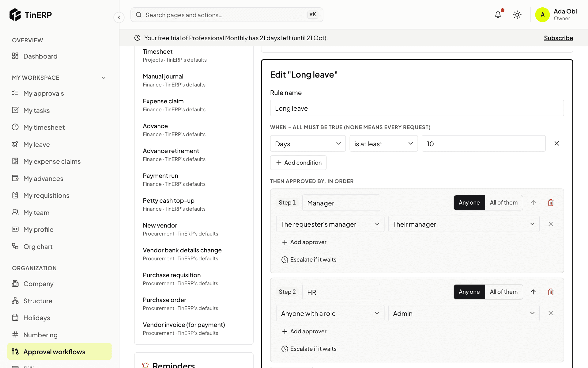The width and height of the screenshot is (588, 368).
Task: Collapse the sidebar with chevron button
Action: tap(119, 17)
